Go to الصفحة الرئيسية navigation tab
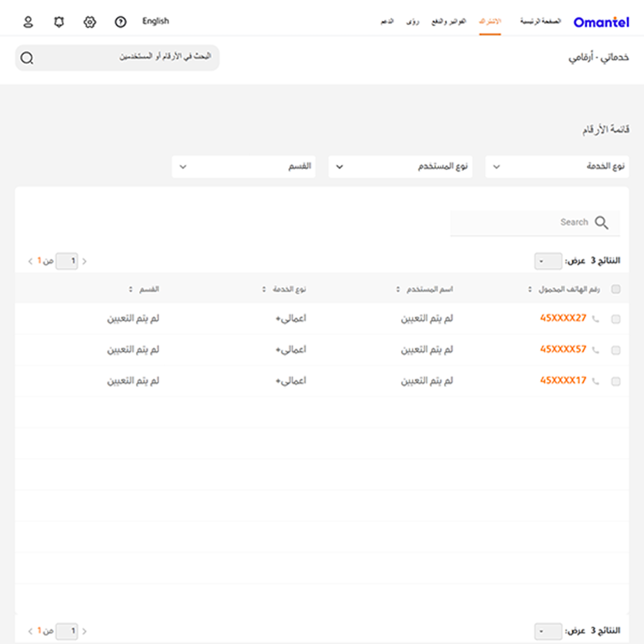 540,21
